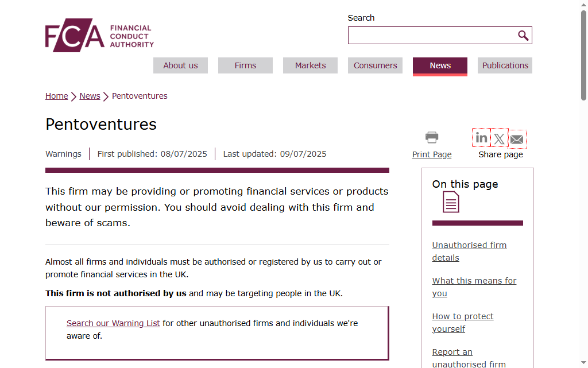Image resolution: width=588 pixels, height=368 pixels.
Task: Go to Home breadcrumb link
Action: (x=57, y=96)
